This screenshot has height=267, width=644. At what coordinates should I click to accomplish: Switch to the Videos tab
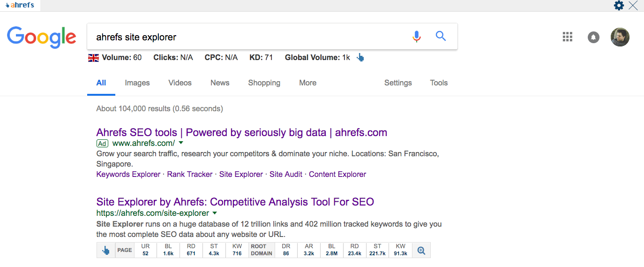[x=180, y=83]
